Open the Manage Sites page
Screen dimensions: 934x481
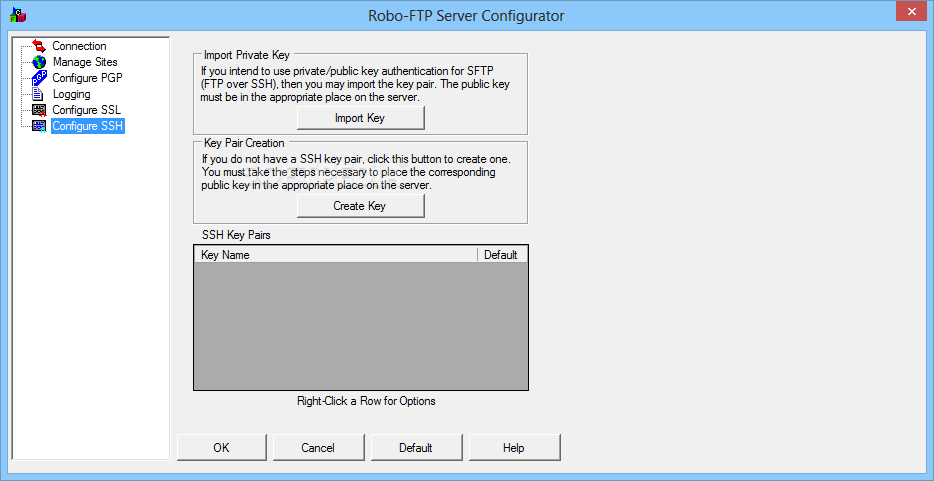[x=85, y=62]
